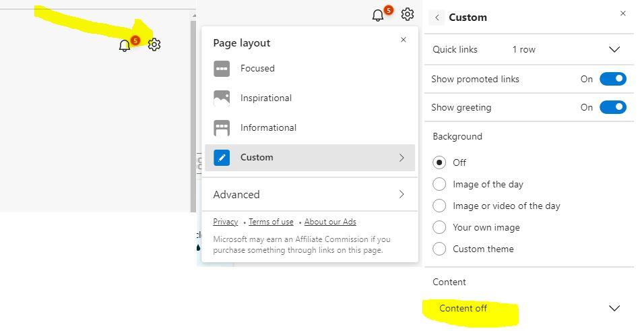Click the Custom pencil icon
Screen dimensions: 644x331
[222, 157]
